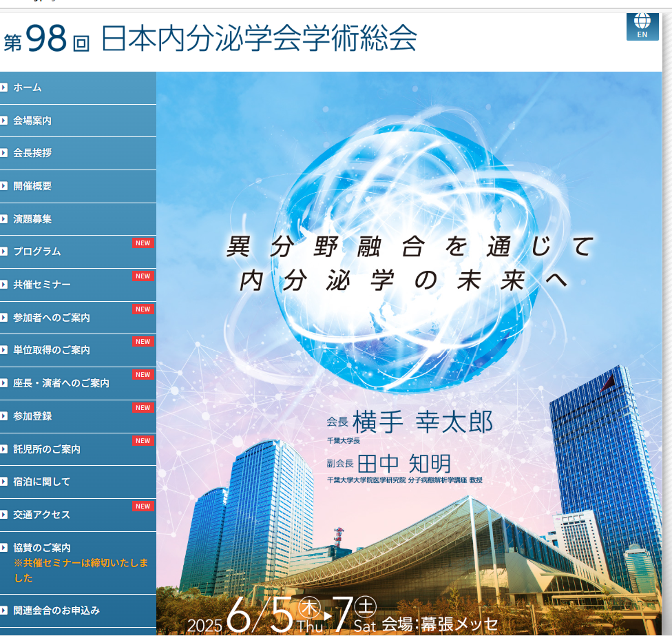Screen dimensions: 672x636
Task: Click the arrow icon beside 交通アクセス
Action: [x=4, y=515]
